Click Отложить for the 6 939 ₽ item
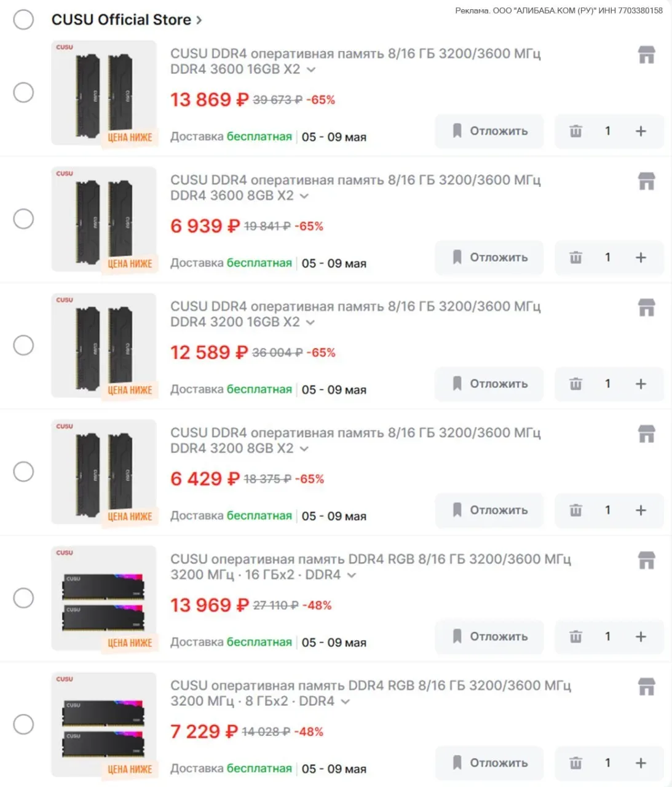The image size is (672, 787). tap(489, 258)
